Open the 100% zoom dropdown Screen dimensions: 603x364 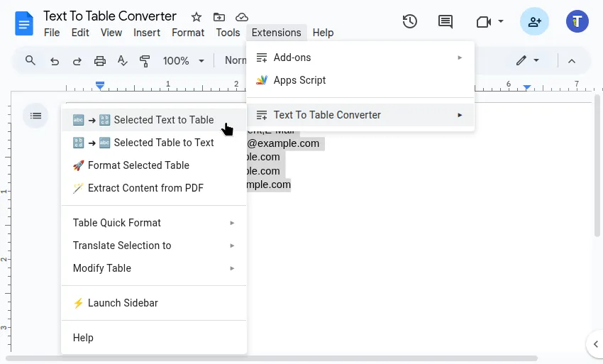click(x=183, y=61)
